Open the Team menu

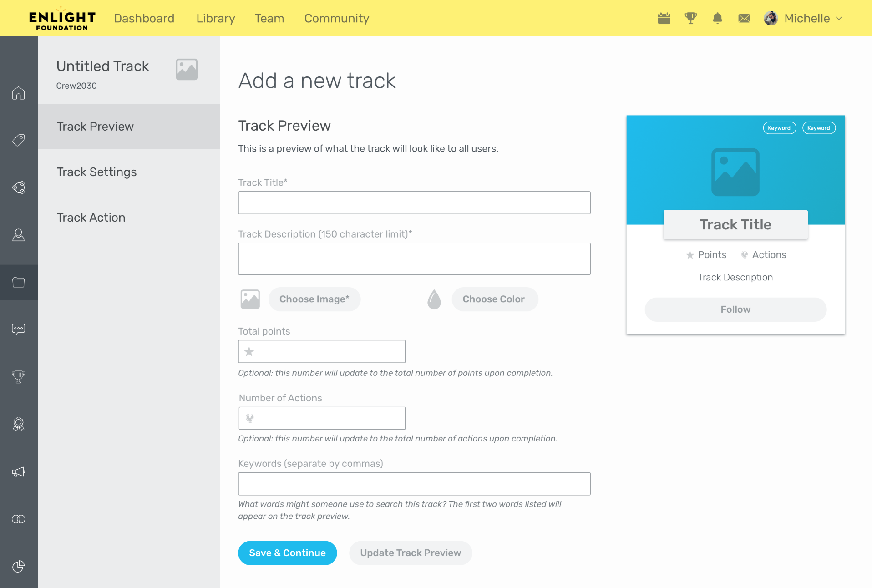(269, 18)
